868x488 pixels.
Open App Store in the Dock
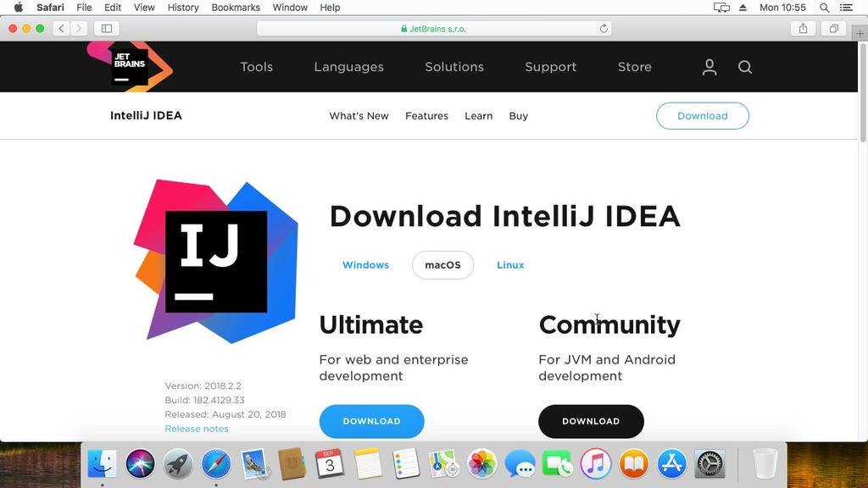pyautogui.click(x=671, y=463)
